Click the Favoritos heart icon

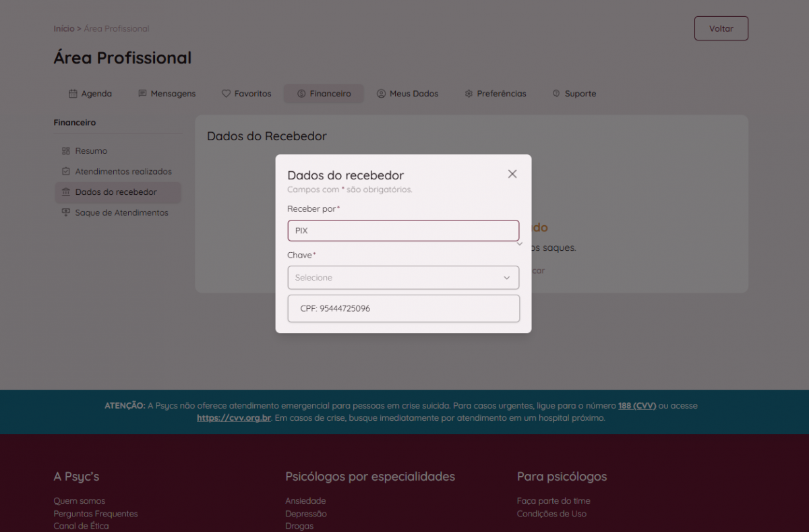[x=226, y=94]
